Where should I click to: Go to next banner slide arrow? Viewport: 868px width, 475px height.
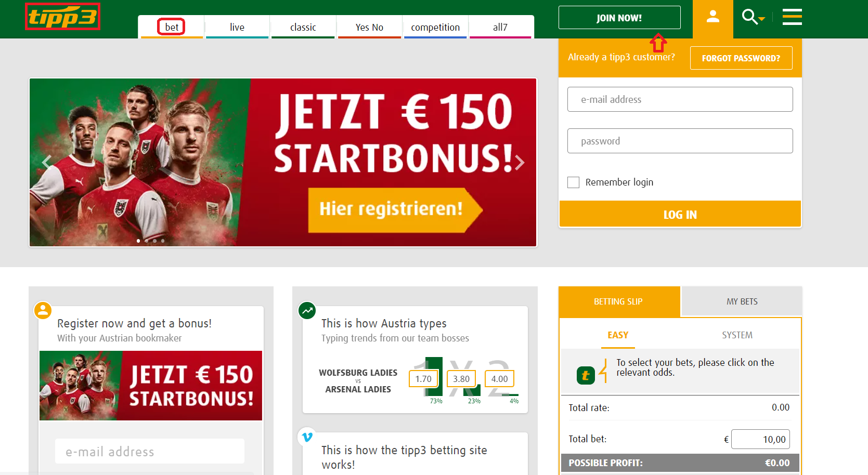point(520,162)
